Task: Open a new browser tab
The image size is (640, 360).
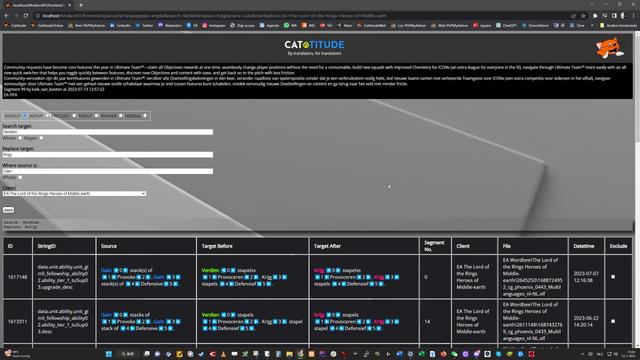Action: pos(81,5)
